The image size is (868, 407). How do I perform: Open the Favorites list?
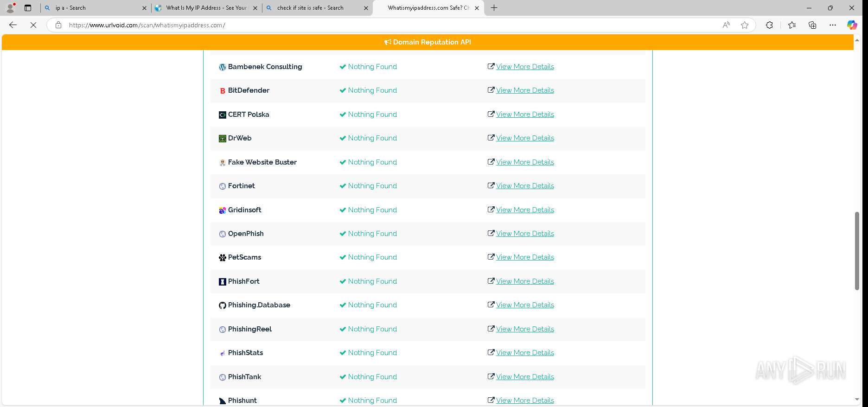792,25
